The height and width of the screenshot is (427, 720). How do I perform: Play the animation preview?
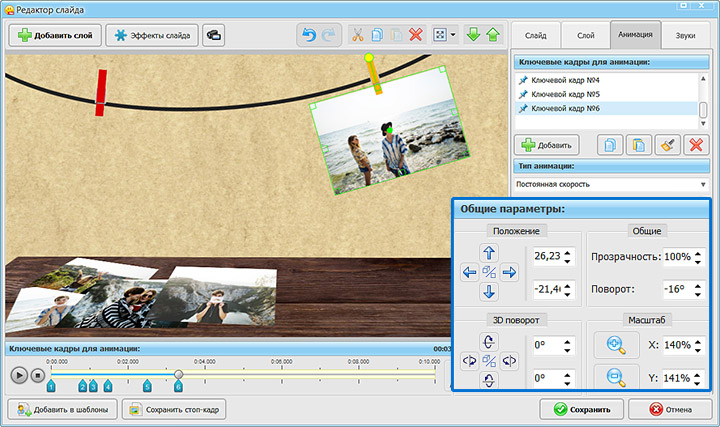pos(19,376)
